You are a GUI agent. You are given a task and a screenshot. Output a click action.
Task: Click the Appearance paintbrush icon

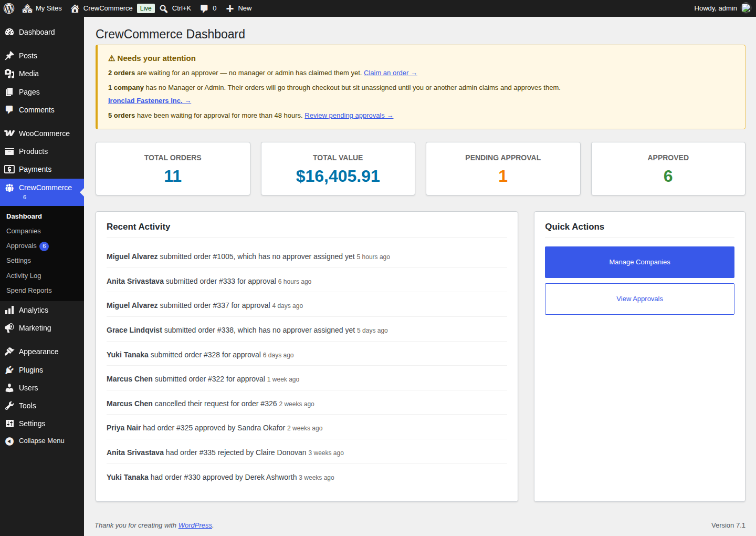click(9, 352)
